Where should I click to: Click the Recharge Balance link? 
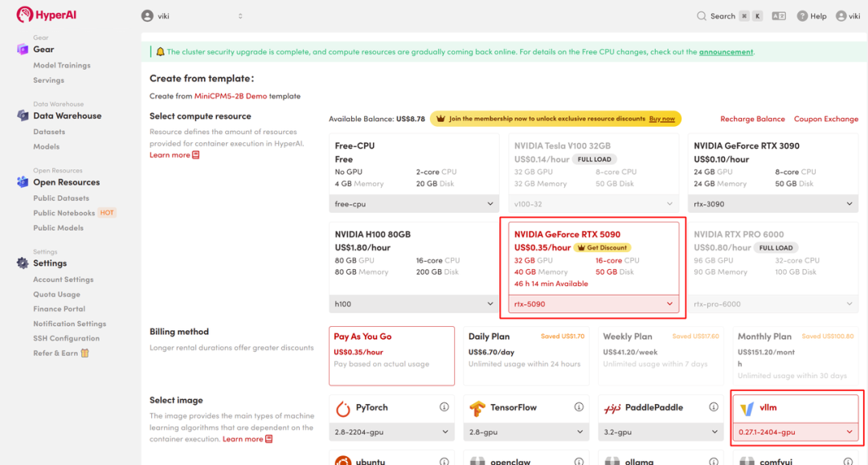click(x=752, y=119)
